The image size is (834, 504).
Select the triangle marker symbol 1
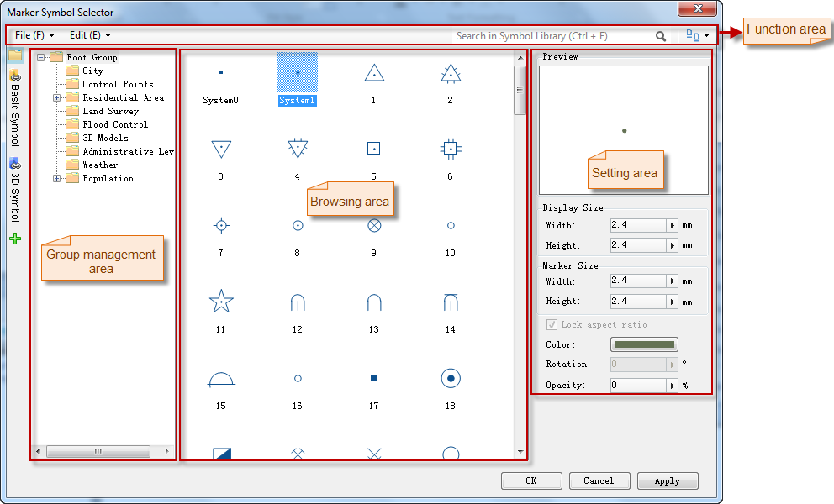click(x=374, y=74)
